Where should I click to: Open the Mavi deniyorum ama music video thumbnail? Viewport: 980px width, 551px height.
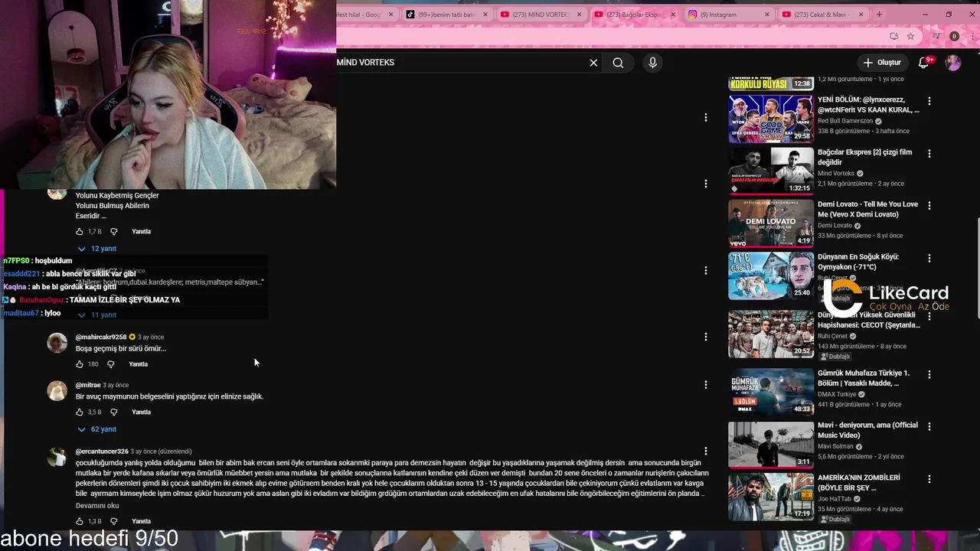(x=771, y=445)
